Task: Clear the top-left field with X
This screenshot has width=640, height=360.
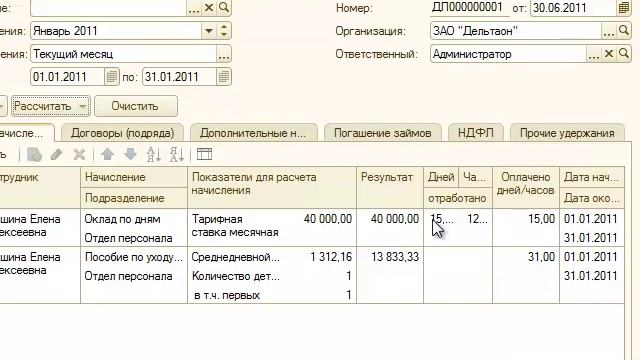Action: [x=209, y=8]
